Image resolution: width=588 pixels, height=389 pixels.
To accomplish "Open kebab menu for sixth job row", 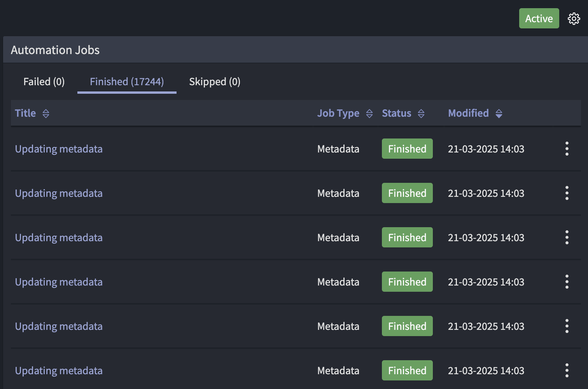I will [x=567, y=370].
